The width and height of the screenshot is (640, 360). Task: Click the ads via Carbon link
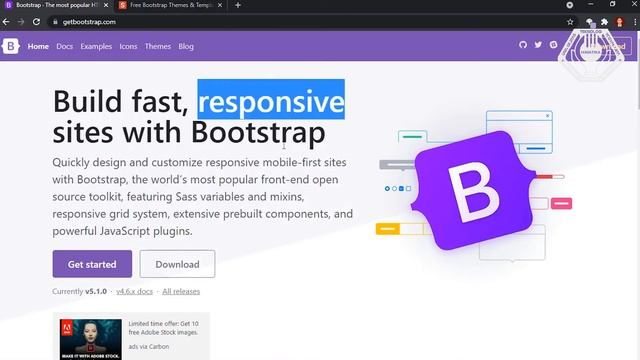pyautogui.click(x=149, y=347)
